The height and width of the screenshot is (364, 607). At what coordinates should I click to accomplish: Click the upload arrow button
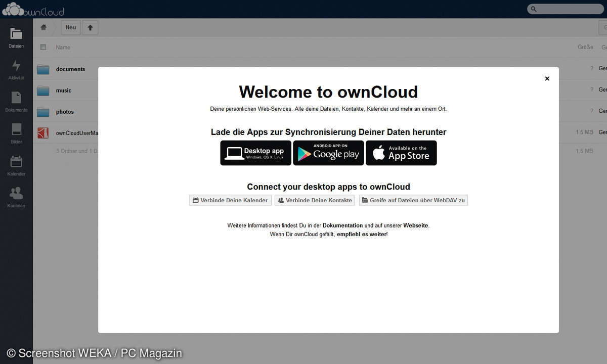(90, 28)
